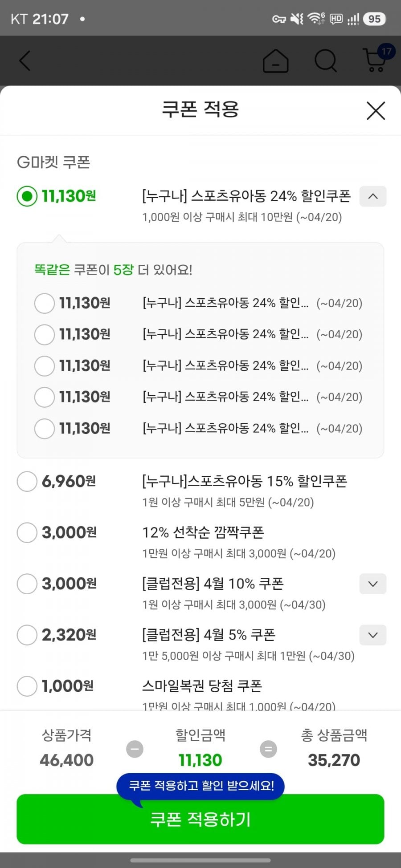Open the home icon in header
The height and width of the screenshot is (868, 401).
coord(275,61)
